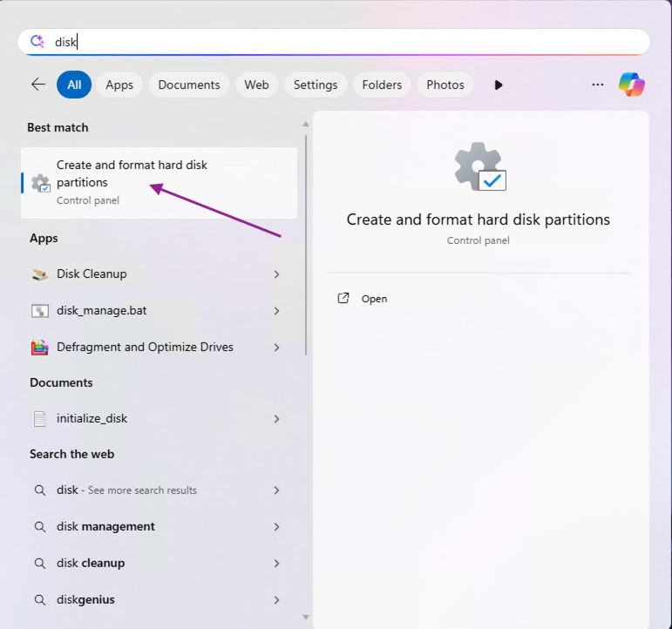Image resolution: width=672 pixels, height=629 pixels.
Task: Click Defragment and Optimize Drives icon
Action: point(40,347)
